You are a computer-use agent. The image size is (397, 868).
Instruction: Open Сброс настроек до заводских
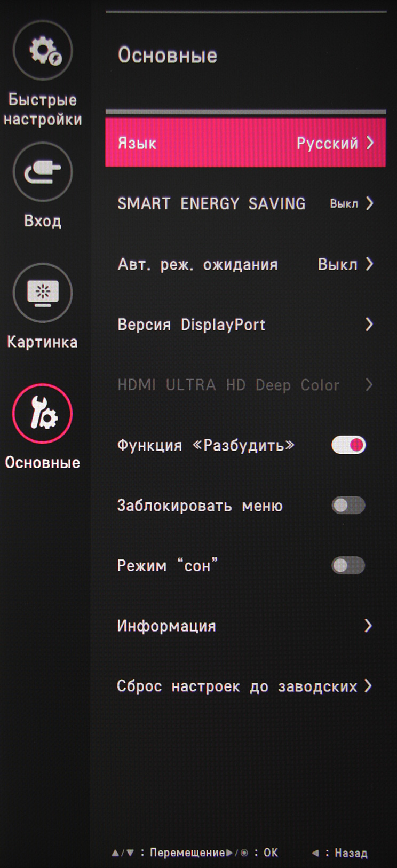[x=237, y=686]
